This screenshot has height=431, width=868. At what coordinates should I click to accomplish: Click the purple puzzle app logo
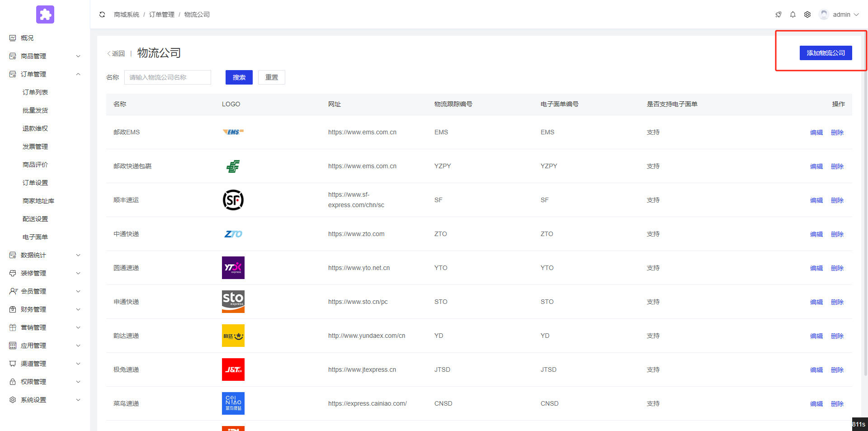tap(45, 14)
